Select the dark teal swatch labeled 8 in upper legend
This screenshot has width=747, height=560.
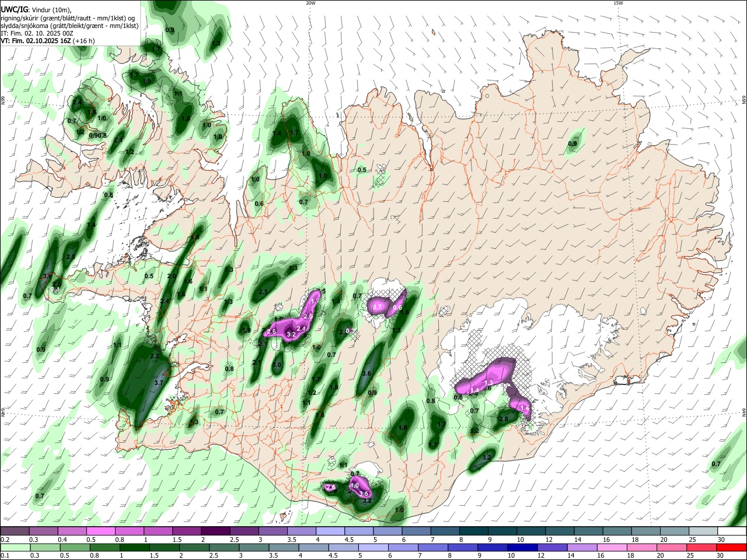click(x=473, y=531)
